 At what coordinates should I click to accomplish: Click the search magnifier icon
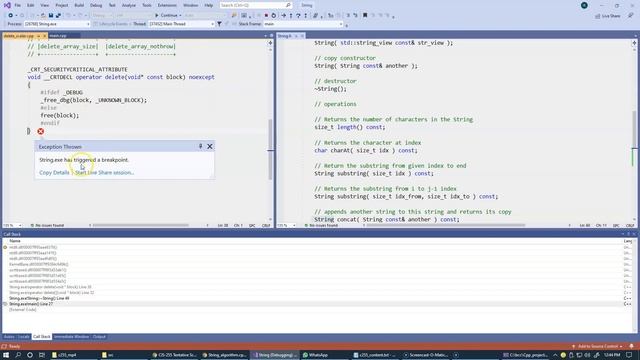point(288,5)
